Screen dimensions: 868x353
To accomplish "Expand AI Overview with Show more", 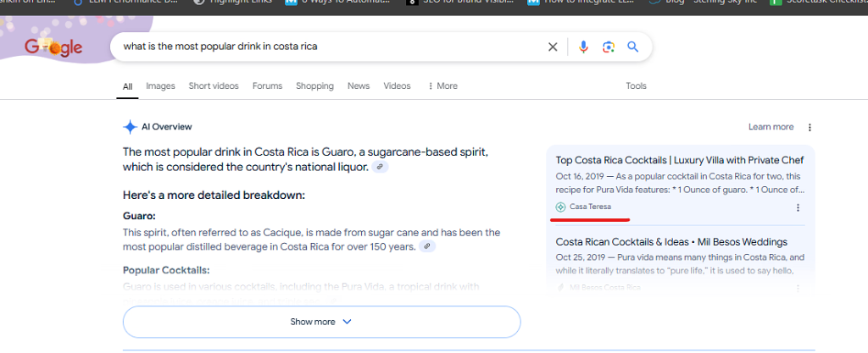I will [x=321, y=322].
